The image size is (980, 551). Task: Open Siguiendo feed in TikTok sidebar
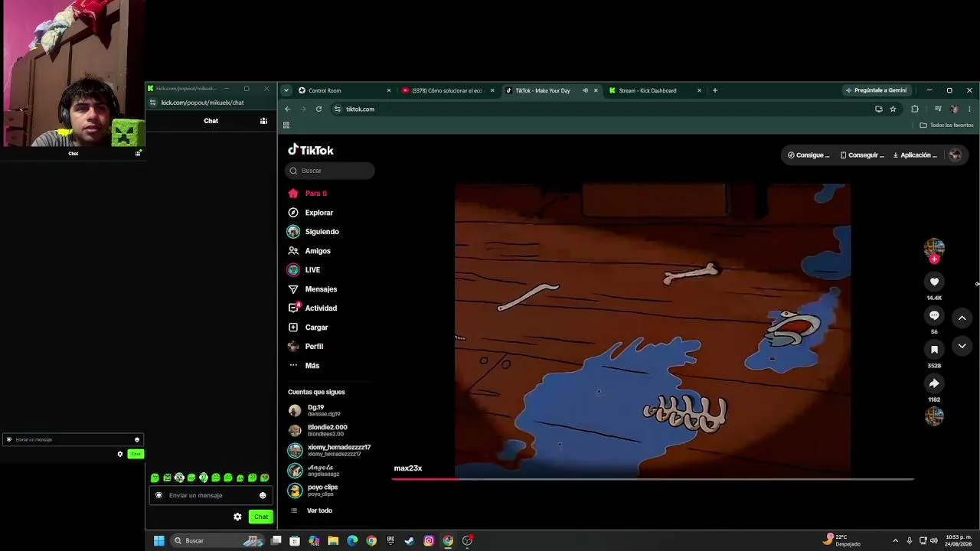[313, 232]
